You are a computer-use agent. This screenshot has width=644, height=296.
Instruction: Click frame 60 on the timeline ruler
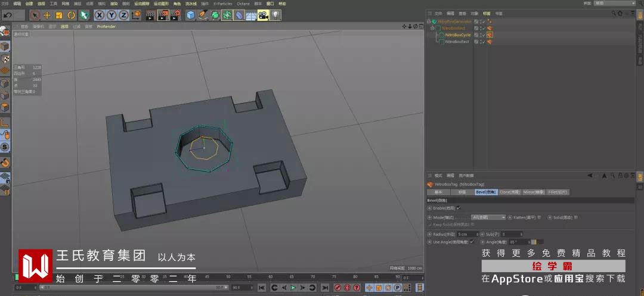271,277
